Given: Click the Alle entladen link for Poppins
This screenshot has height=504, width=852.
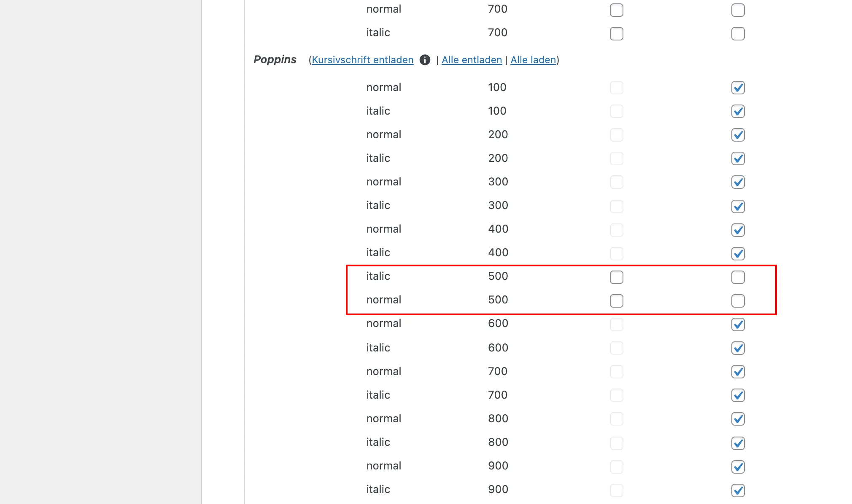Looking at the screenshot, I should coord(472,60).
